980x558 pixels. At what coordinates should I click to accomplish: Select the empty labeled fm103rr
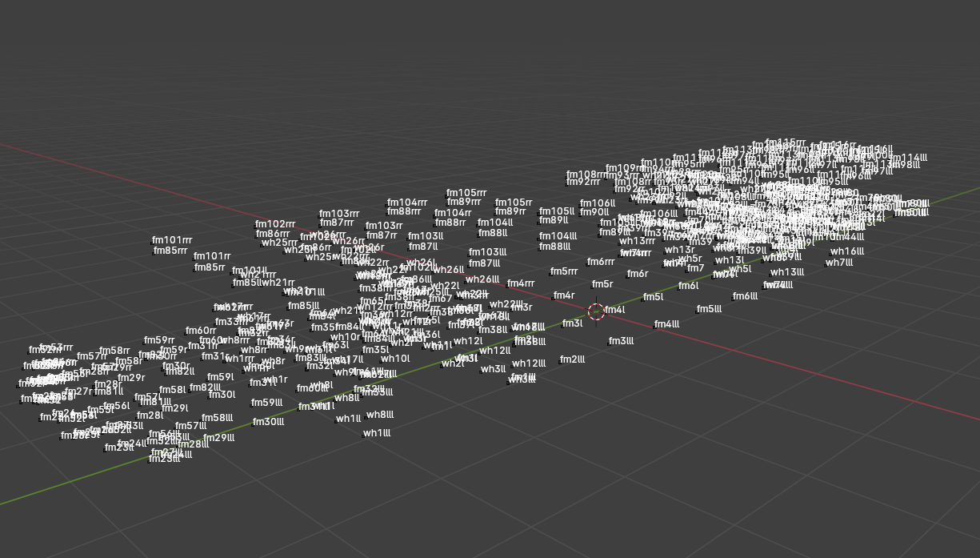pos(384,226)
